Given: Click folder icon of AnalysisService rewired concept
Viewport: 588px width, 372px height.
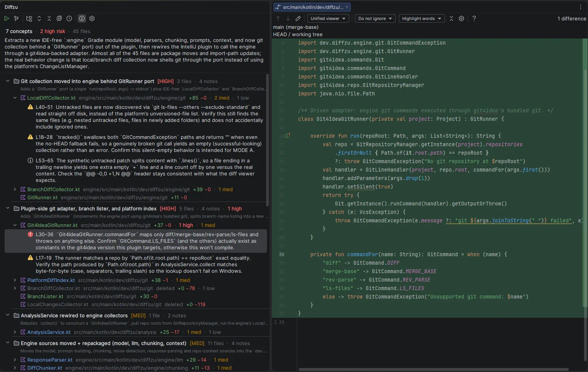Looking at the screenshot, I should tap(17, 315).
